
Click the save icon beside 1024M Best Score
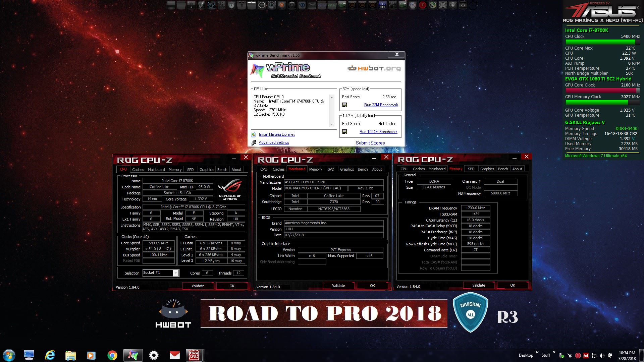tap(344, 132)
